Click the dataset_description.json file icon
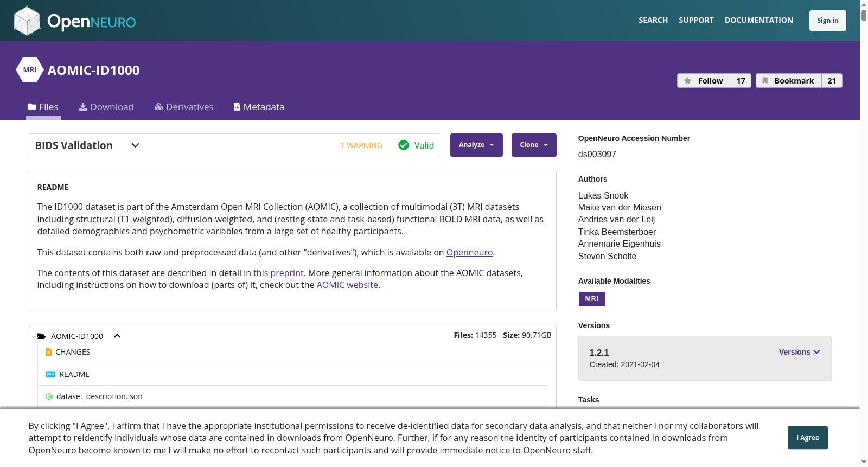 click(49, 396)
